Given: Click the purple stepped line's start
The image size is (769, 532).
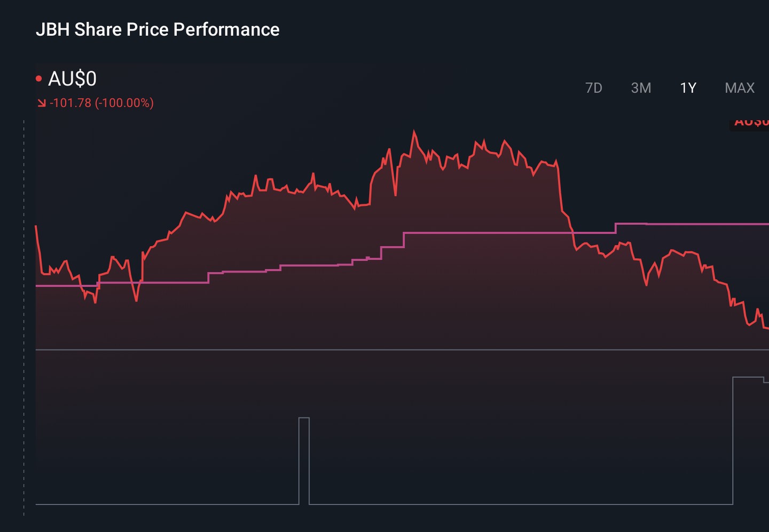Looking at the screenshot, I should click(x=37, y=286).
